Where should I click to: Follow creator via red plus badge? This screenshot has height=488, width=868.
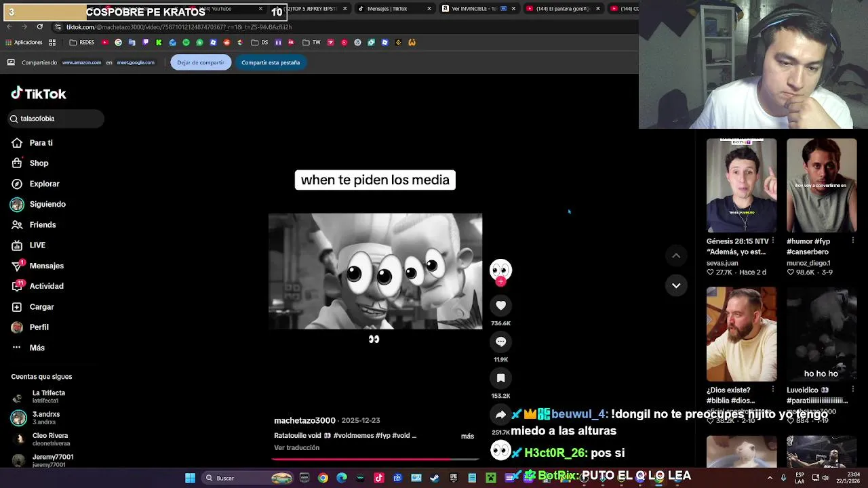[500, 281]
